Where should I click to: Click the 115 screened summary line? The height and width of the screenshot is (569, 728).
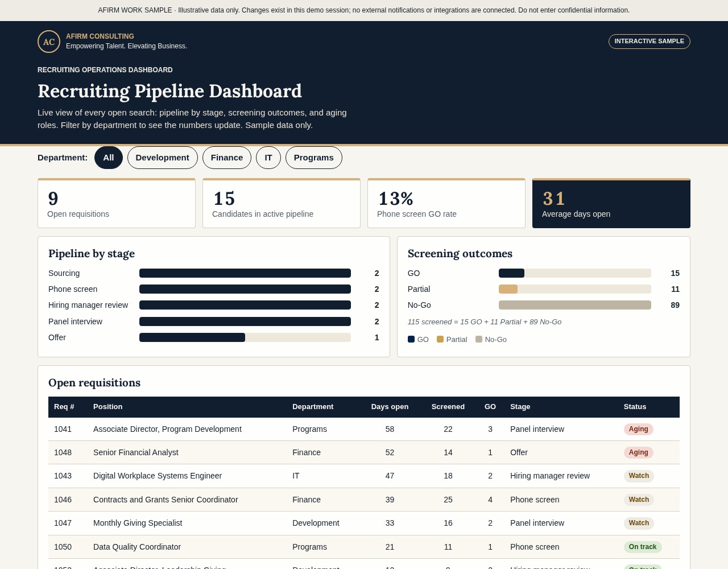coord(485,322)
